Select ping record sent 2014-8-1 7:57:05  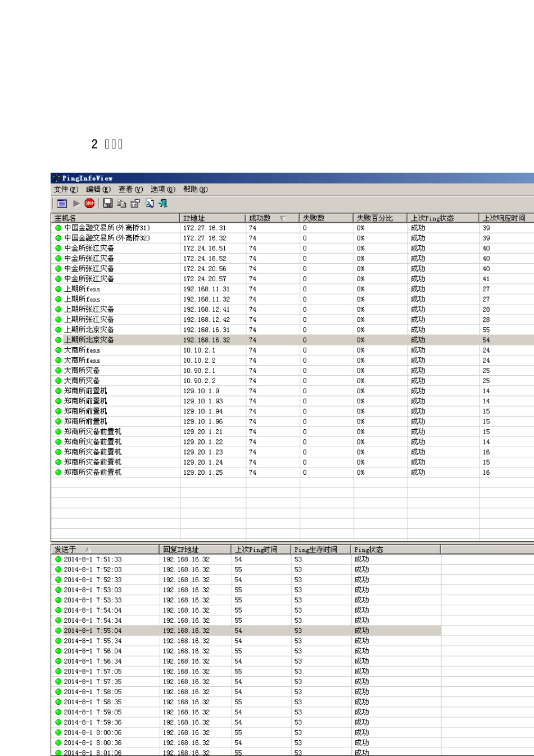pyautogui.click(x=246, y=672)
